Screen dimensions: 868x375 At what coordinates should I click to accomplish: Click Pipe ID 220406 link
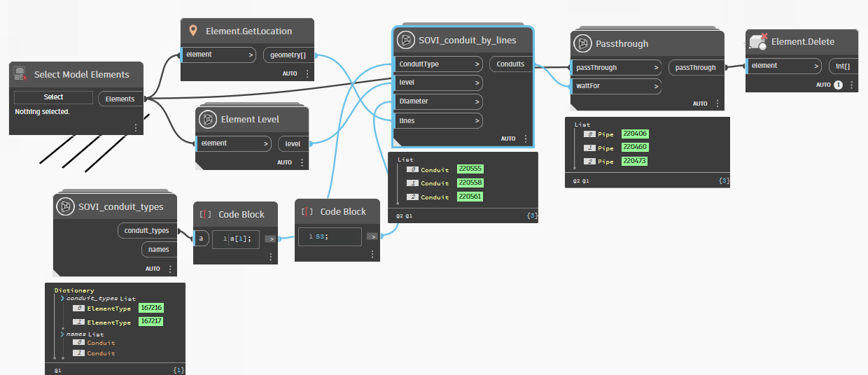(x=635, y=134)
